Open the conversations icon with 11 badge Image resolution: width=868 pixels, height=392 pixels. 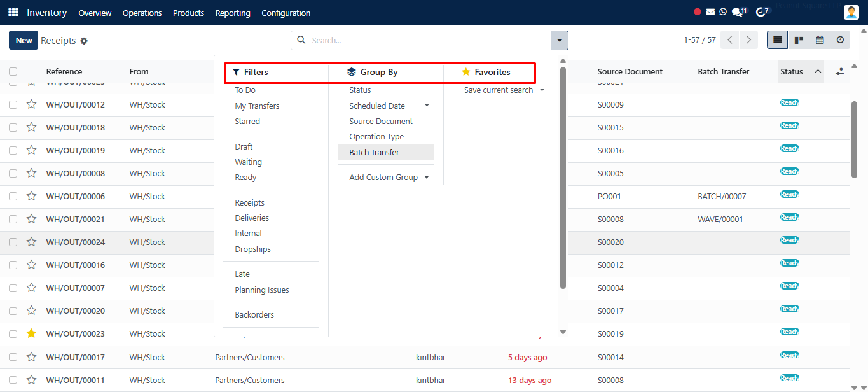739,12
